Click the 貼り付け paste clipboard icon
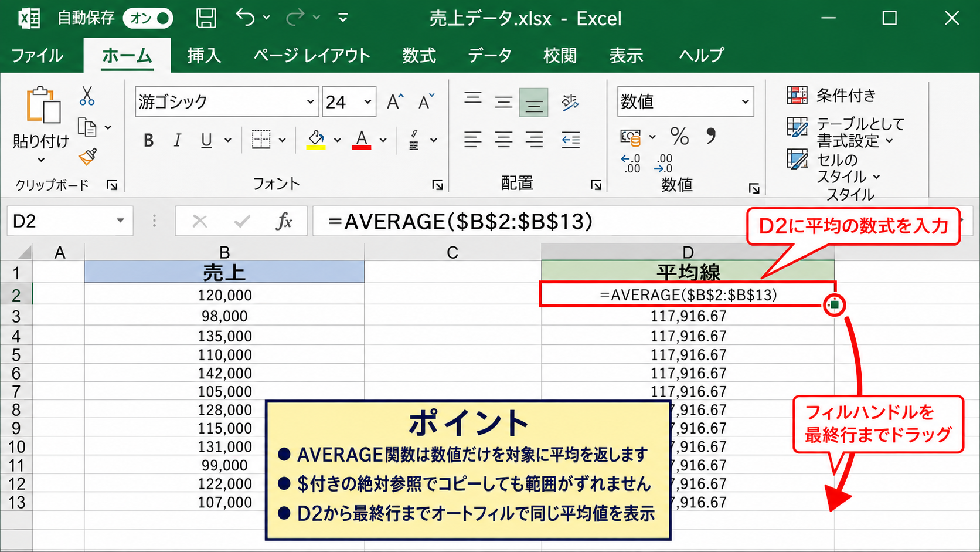The width and height of the screenshot is (980, 552). click(43, 106)
